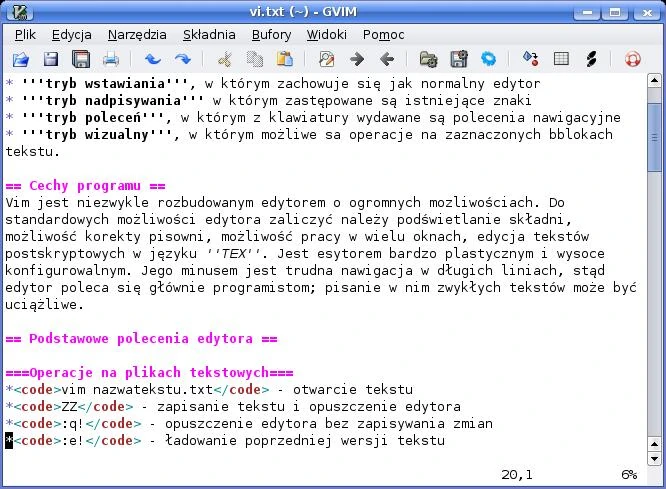Click the Cut scissors icon
Viewport: 666px width, 489px height.
coord(224,59)
